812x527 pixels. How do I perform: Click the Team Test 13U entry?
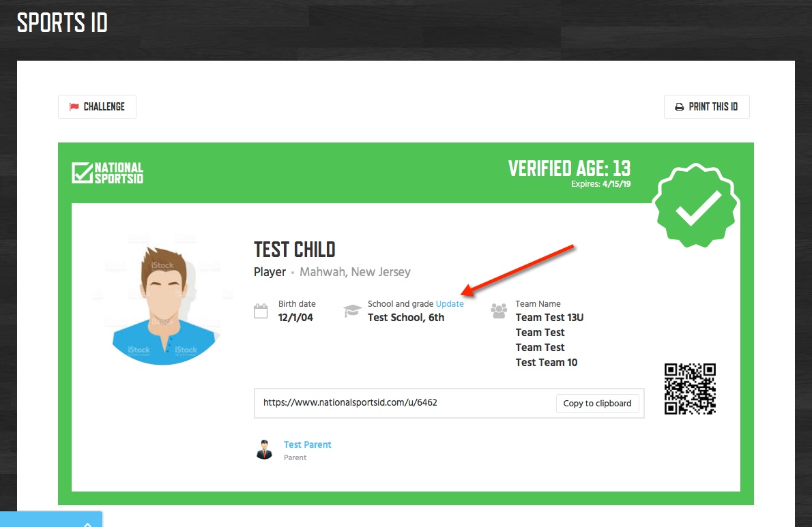(x=549, y=318)
